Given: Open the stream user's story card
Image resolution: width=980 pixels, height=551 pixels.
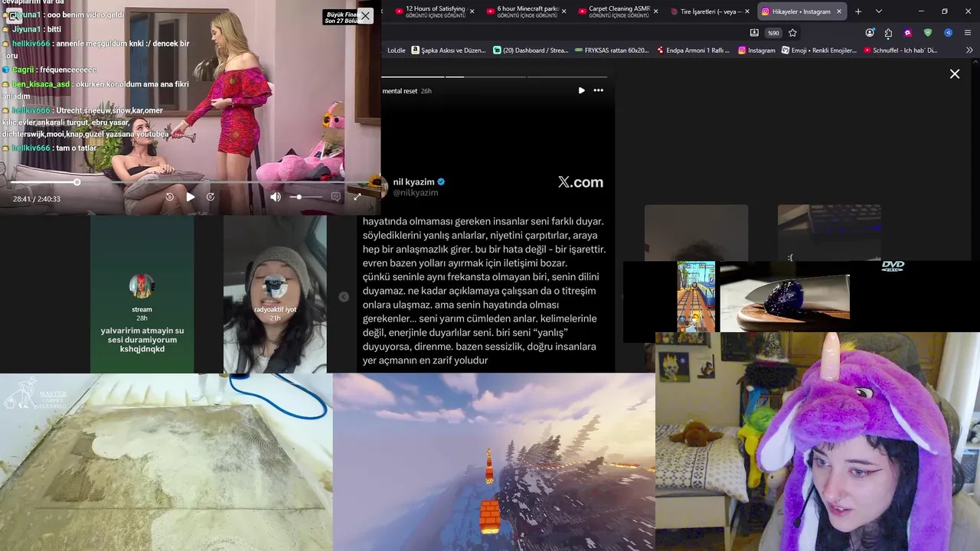Looking at the screenshot, I should [x=142, y=294].
